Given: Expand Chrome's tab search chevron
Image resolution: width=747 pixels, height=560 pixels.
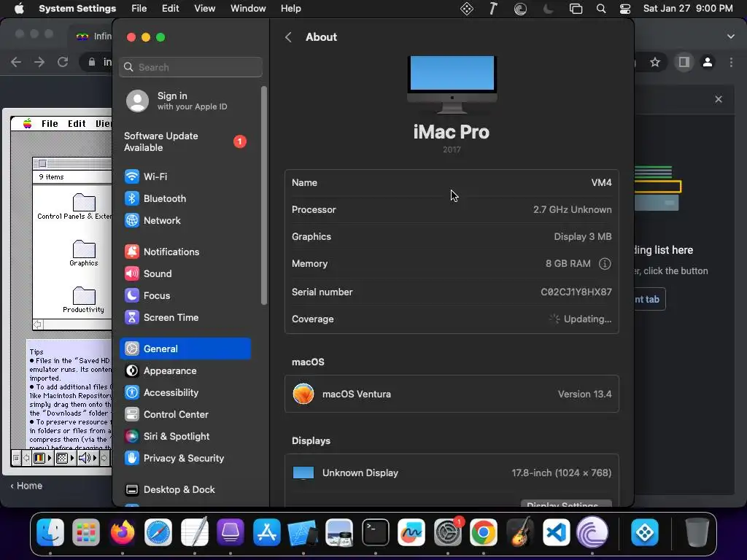Looking at the screenshot, I should click(731, 36).
